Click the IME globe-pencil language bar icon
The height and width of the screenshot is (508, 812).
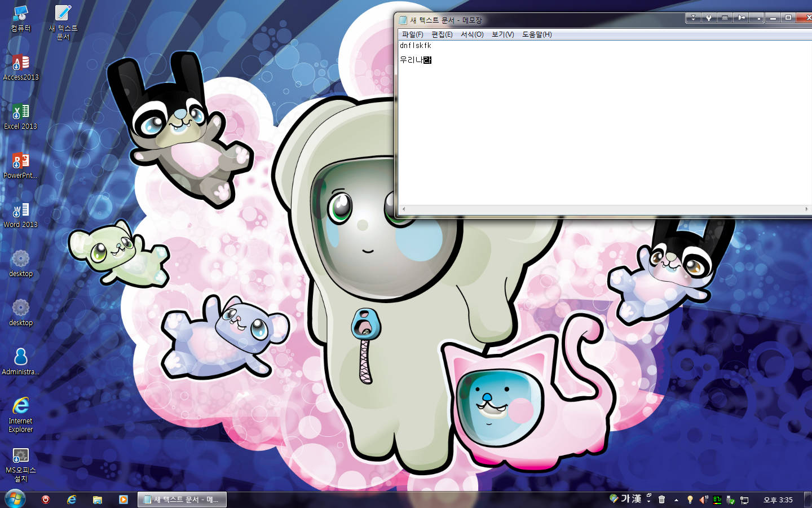(x=614, y=498)
